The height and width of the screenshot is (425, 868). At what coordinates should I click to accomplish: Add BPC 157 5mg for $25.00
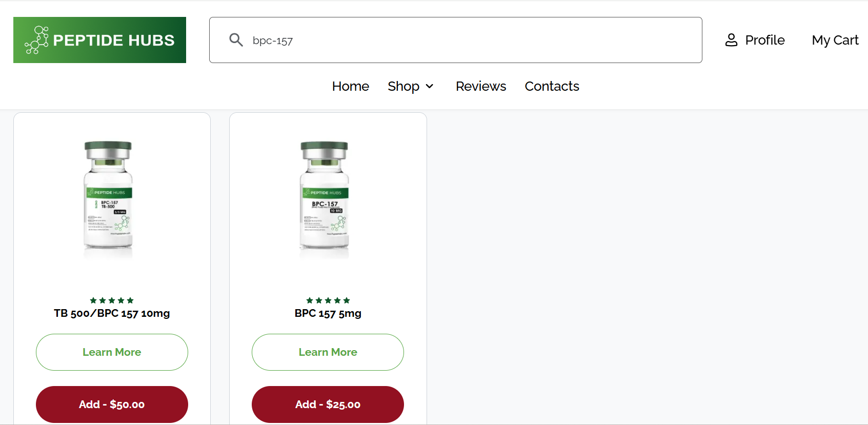pos(328,404)
